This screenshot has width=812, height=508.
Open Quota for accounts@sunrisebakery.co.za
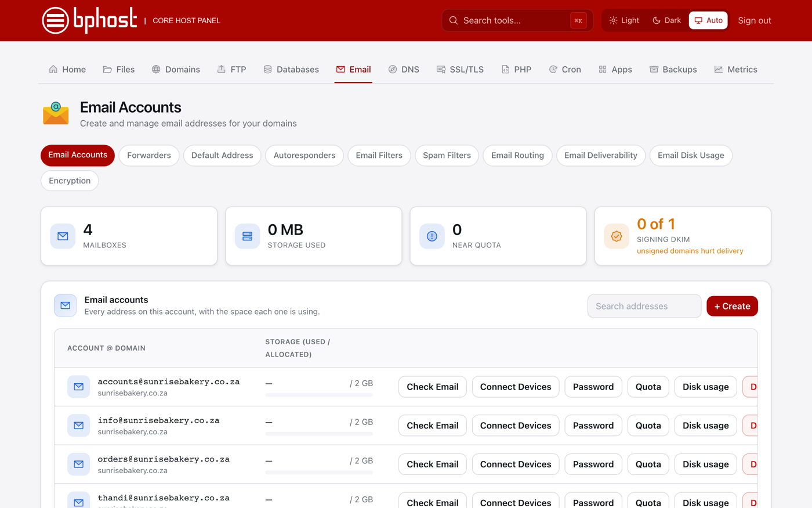648,387
